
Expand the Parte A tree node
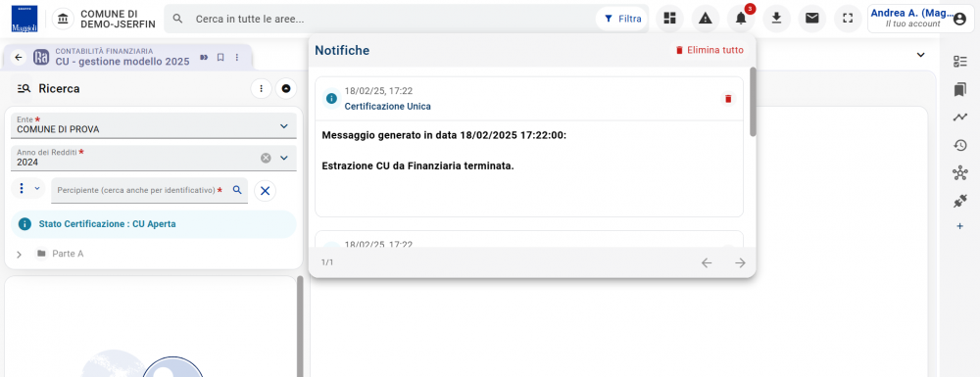(19, 254)
